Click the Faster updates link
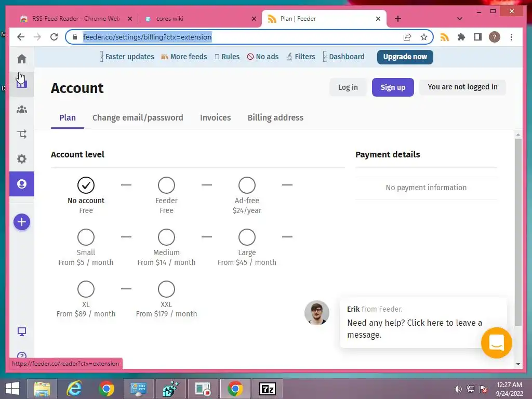Viewport: 532px width, 399px height. 126,57
